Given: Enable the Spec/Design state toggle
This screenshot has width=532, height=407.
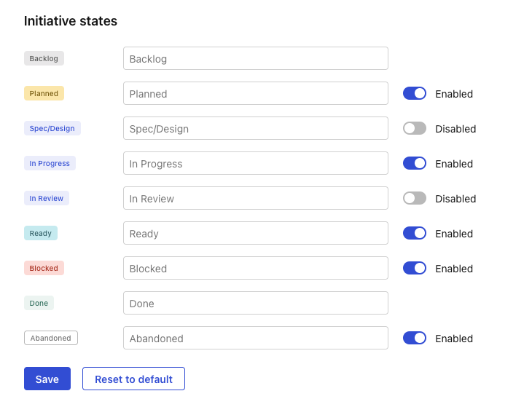Looking at the screenshot, I should pos(414,128).
